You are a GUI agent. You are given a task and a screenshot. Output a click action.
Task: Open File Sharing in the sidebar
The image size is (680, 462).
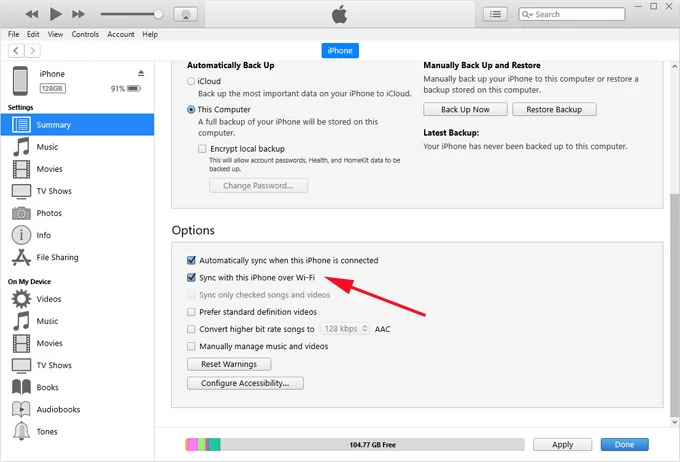[21, 258]
